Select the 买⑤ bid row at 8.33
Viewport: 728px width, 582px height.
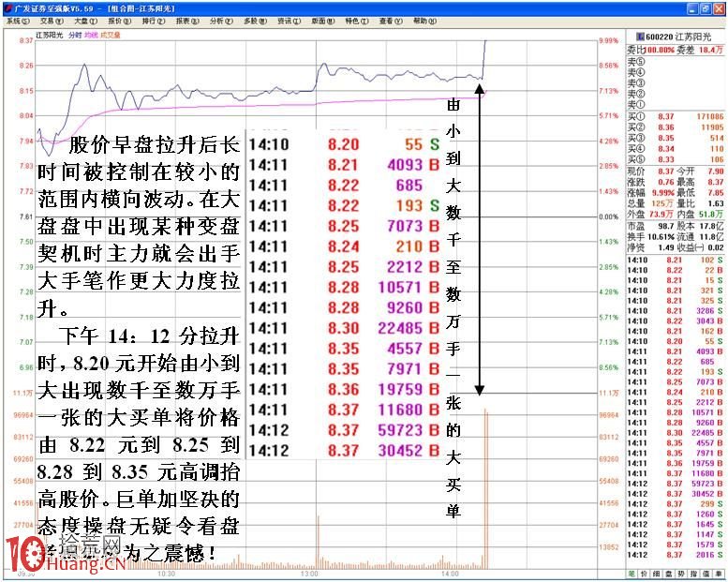point(676,159)
